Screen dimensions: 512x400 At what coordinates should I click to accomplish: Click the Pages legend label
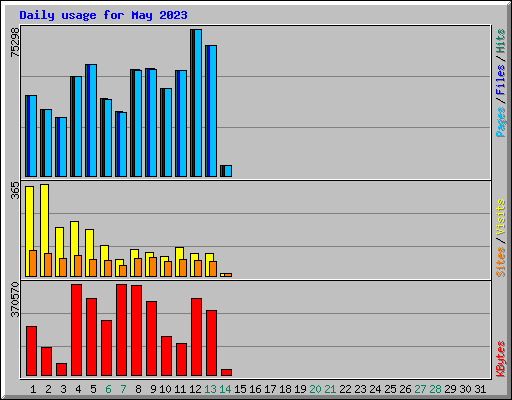[x=501, y=122]
